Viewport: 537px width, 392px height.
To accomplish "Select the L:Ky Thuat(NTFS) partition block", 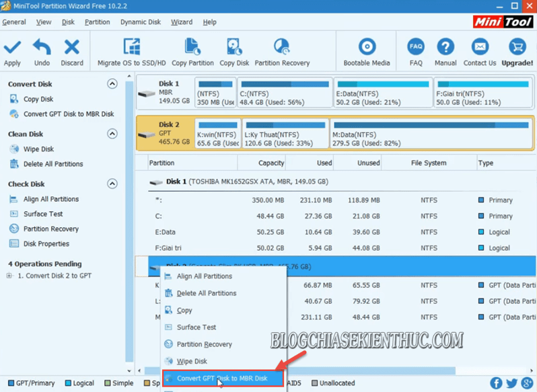I will coord(285,134).
